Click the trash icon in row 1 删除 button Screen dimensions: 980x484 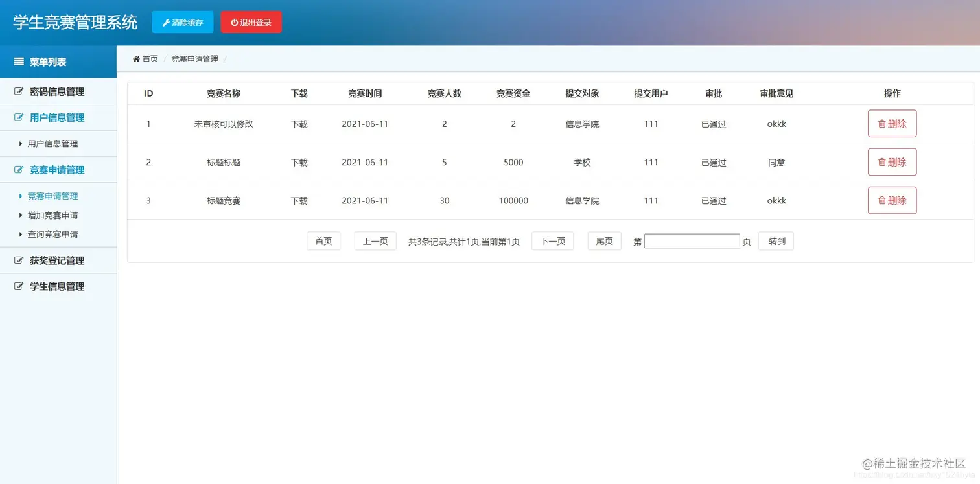click(x=882, y=124)
